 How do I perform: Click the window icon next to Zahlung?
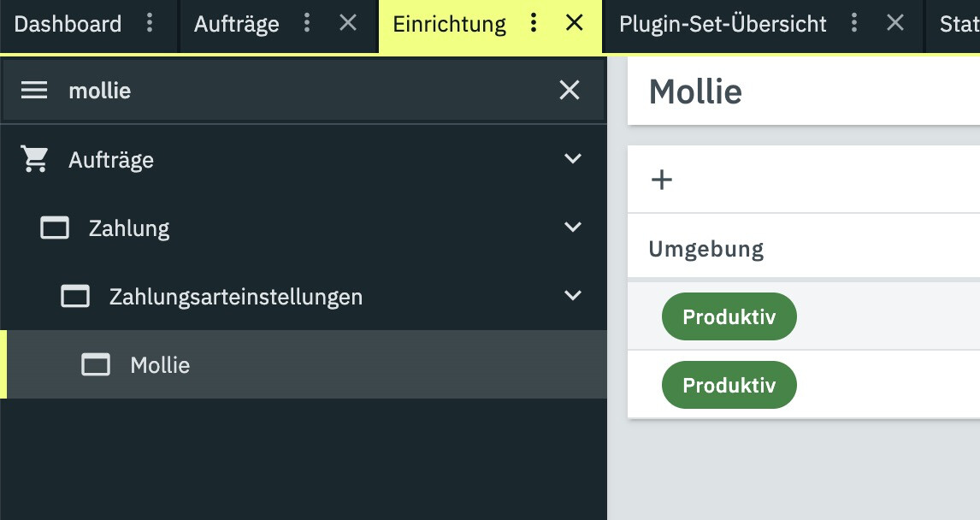[x=55, y=227]
